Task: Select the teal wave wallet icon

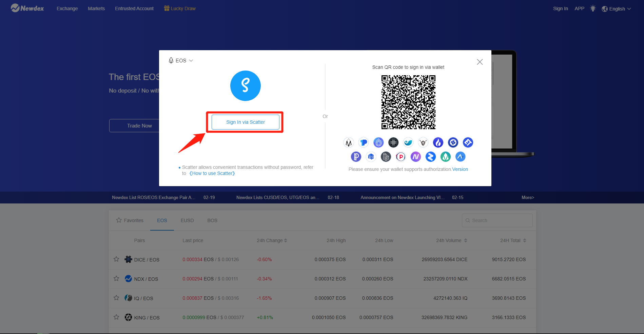Action: point(408,143)
